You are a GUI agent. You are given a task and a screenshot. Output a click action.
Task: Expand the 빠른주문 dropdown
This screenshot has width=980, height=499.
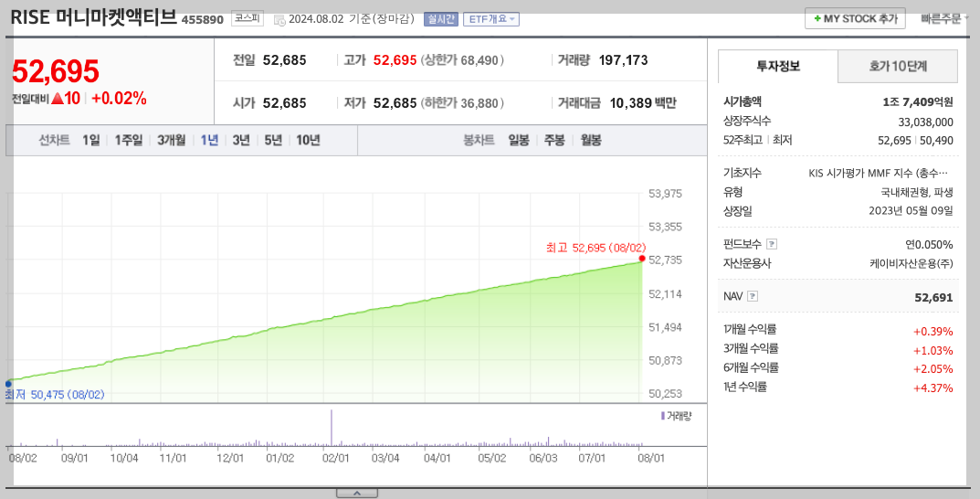[x=943, y=19]
